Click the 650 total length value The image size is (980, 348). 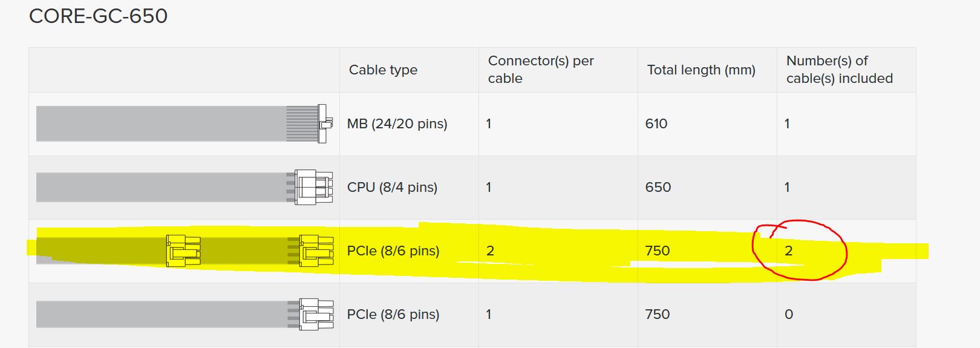coord(658,188)
